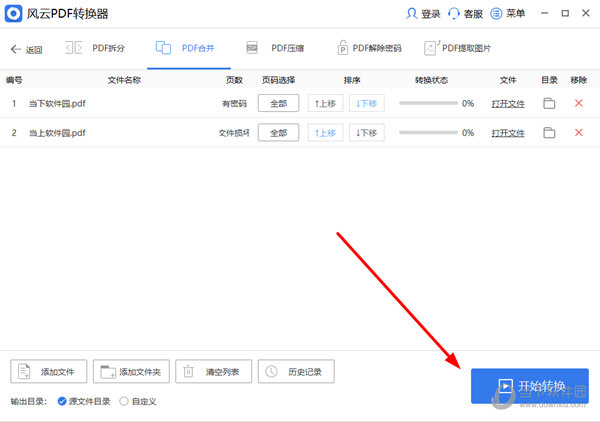Open the 菜单 menu icon
The height and width of the screenshot is (422, 600).
click(x=496, y=14)
